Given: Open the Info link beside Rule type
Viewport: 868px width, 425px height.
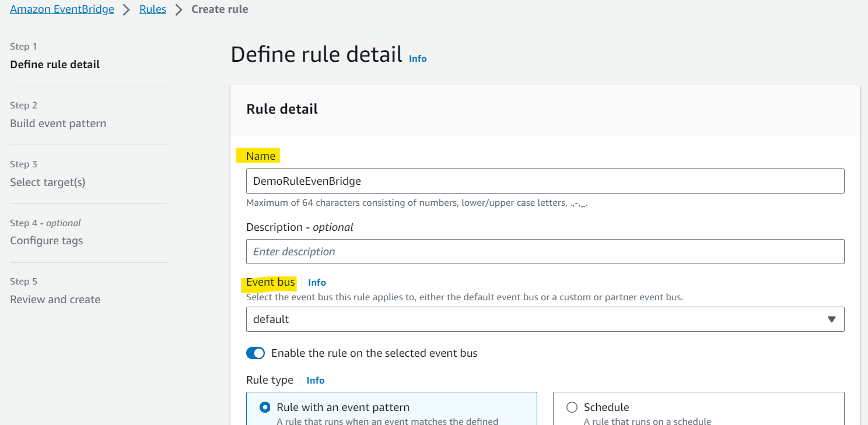Looking at the screenshot, I should click(316, 381).
